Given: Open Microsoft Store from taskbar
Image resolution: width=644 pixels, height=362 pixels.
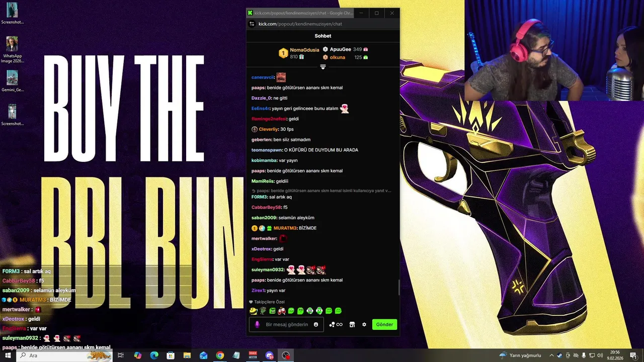Looking at the screenshot, I should [171, 355].
